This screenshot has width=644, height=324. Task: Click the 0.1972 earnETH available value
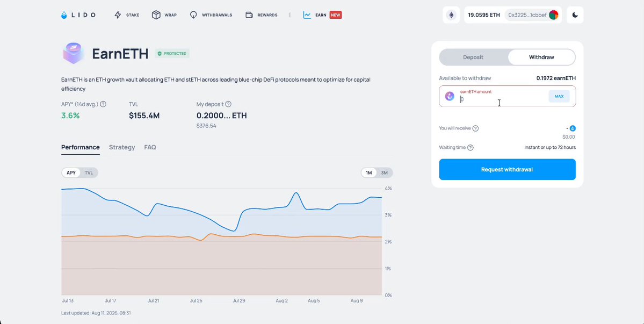[556, 78]
